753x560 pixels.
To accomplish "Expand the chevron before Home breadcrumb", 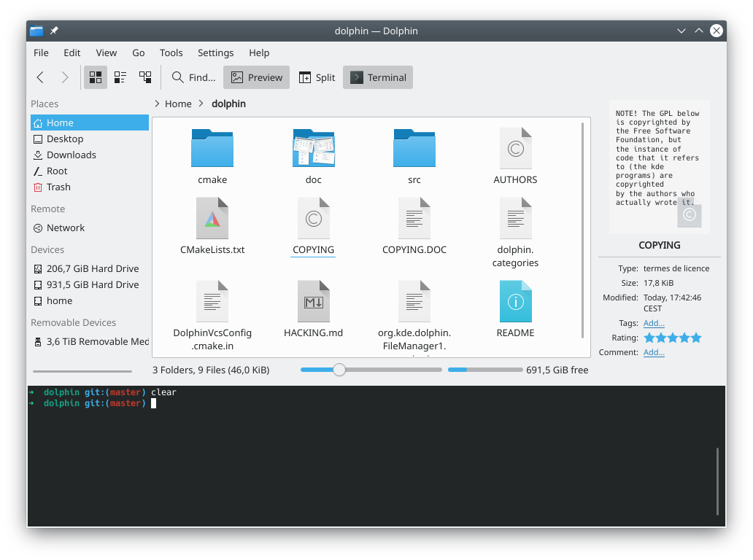I will tap(157, 104).
